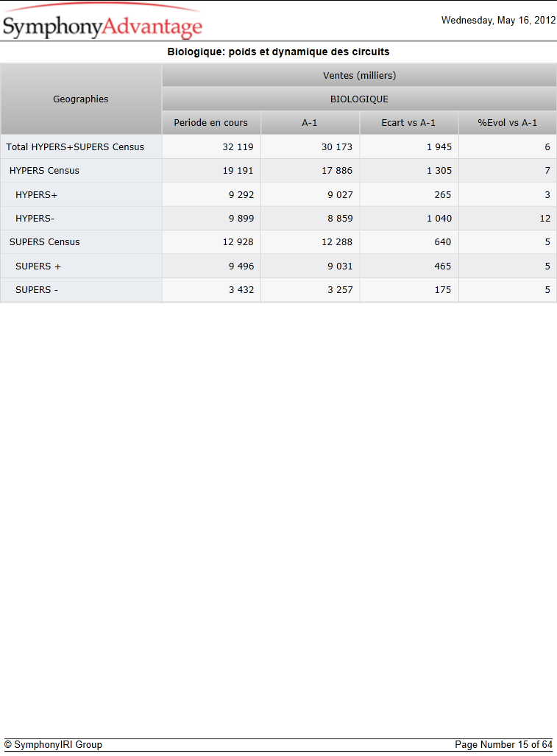Click the Ventes (milliers) header
The image size is (557, 756).
pos(359,75)
